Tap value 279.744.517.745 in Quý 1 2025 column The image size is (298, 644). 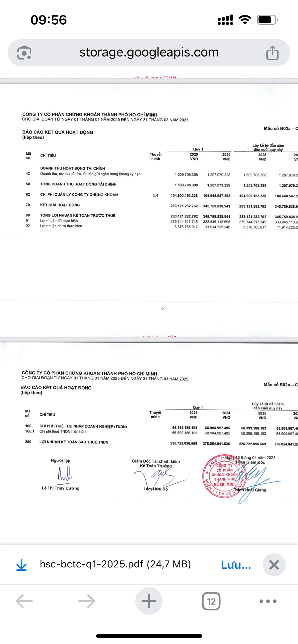[184, 222]
